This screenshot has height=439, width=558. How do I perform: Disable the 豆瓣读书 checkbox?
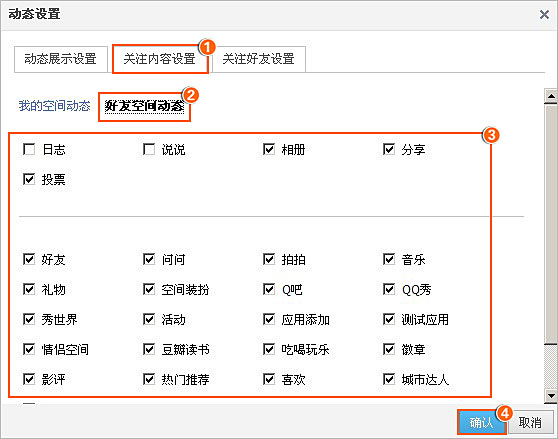tap(149, 349)
